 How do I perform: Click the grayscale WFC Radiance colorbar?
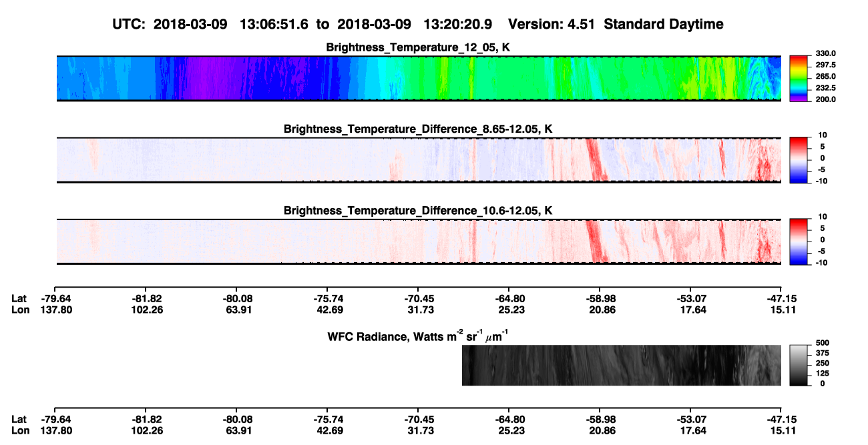798,365
